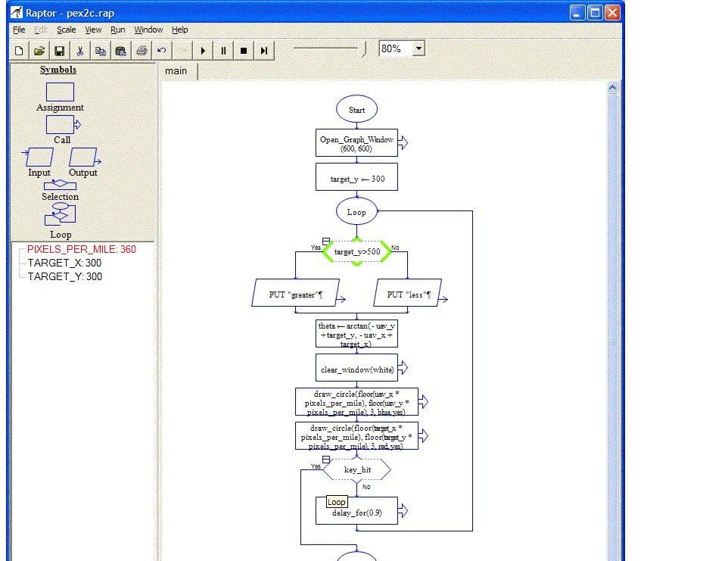Undo the last action
Image resolution: width=728 pixels, height=561 pixels.
tap(162, 51)
